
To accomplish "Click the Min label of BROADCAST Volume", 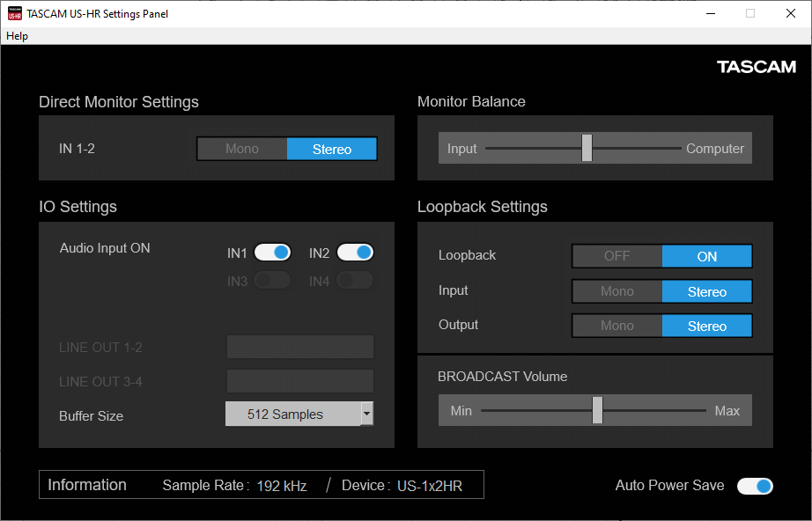I will pyautogui.click(x=461, y=411).
